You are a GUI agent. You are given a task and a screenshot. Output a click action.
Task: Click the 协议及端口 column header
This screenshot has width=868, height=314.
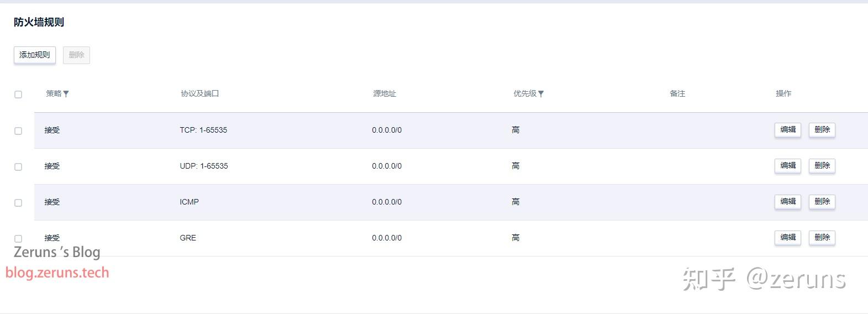(x=199, y=93)
